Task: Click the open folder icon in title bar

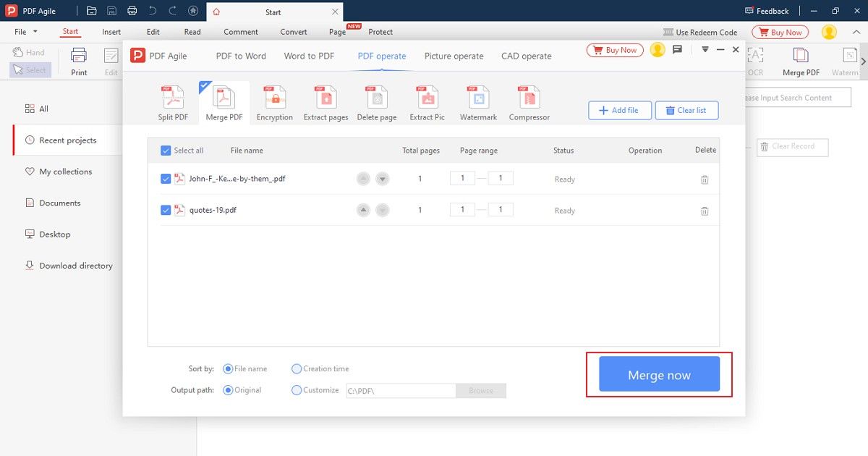Action: pos(91,11)
